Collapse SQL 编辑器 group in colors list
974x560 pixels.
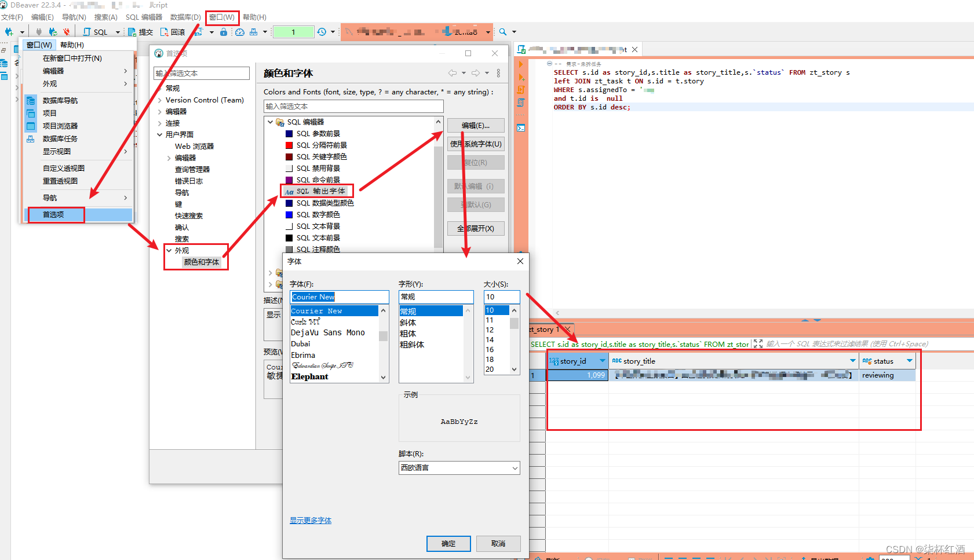[270, 122]
